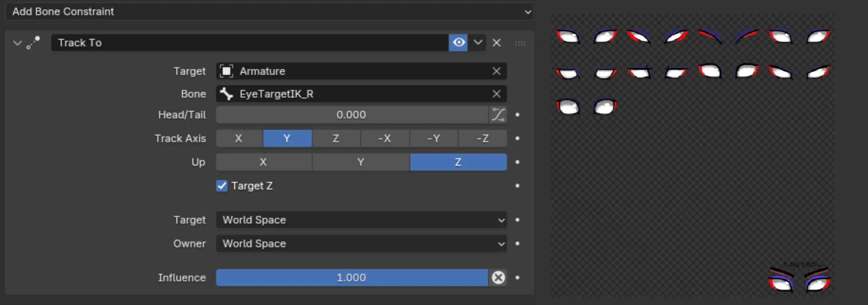868x305 pixels.
Task: Open the Owner World Space dropdown
Action: point(361,244)
